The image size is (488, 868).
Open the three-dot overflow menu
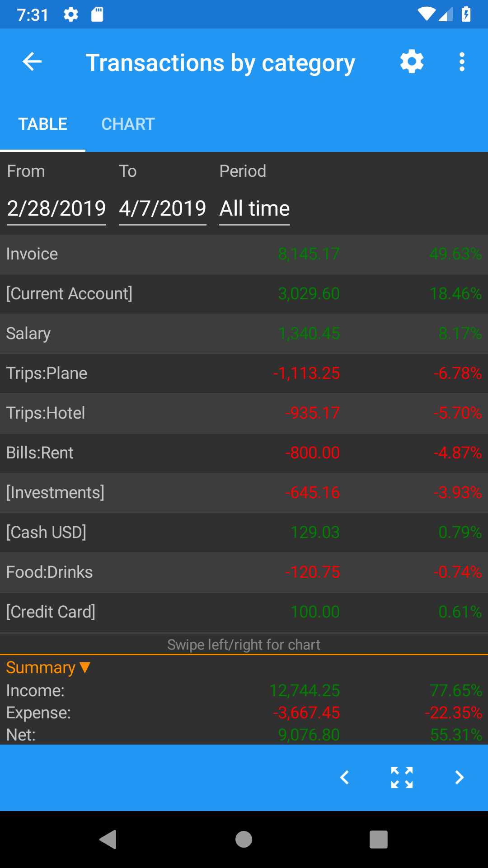point(462,62)
